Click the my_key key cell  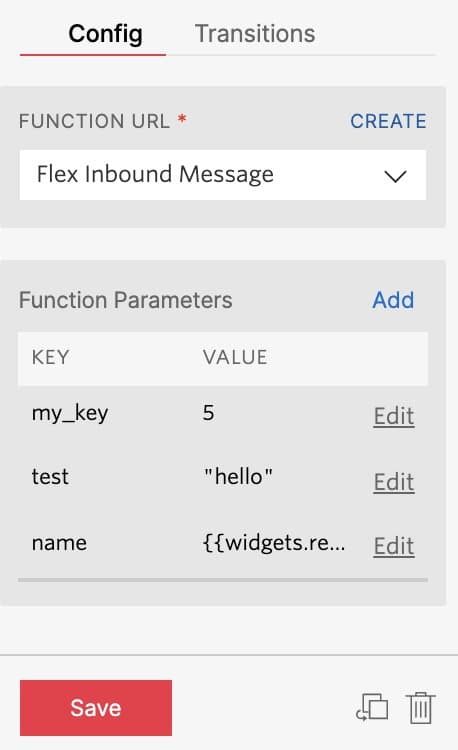[x=70, y=413]
